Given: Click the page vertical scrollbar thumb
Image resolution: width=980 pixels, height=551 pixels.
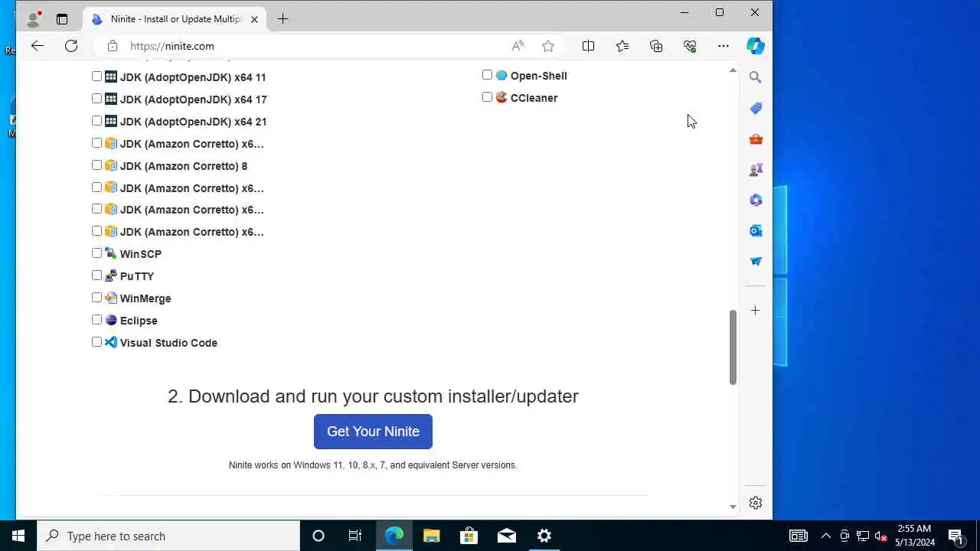Looking at the screenshot, I should pyautogui.click(x=733, y=347).
